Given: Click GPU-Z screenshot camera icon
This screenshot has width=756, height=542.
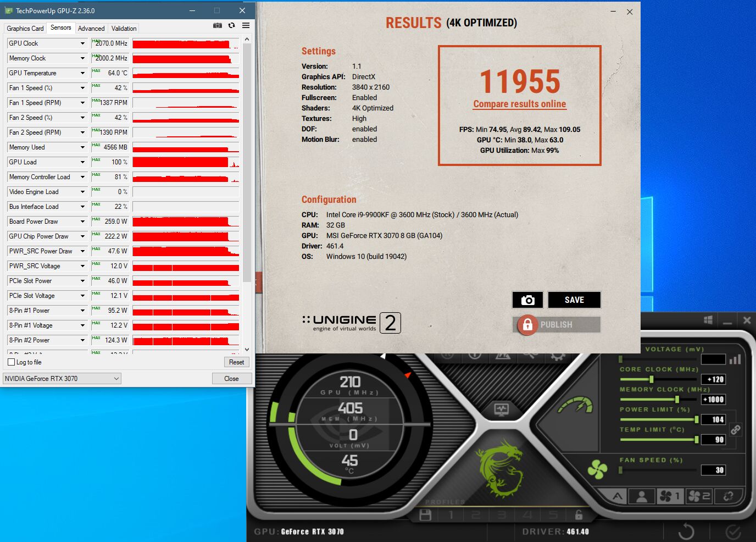Looking at the screenshot, I should point(218,25).
